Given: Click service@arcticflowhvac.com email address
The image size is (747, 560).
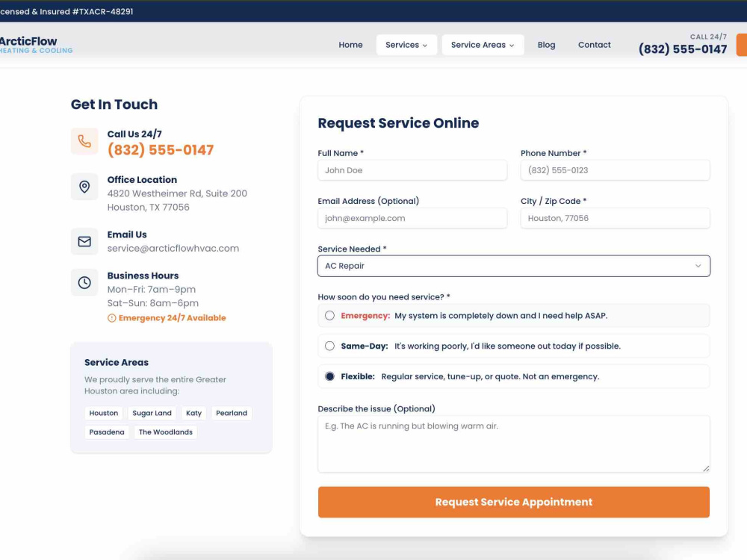Looking at the screenshot, I should point(173,249).
